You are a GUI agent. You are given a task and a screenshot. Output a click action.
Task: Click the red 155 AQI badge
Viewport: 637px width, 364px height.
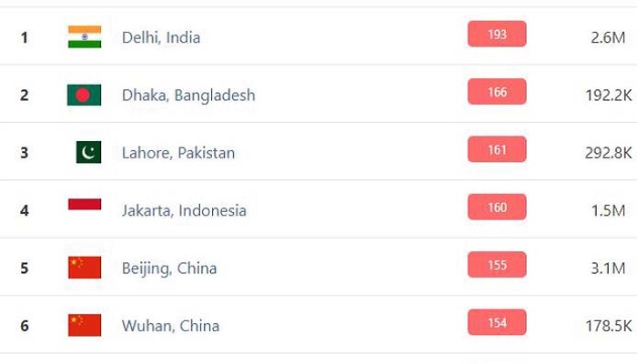pyautogui.click(x=497, y=265)
